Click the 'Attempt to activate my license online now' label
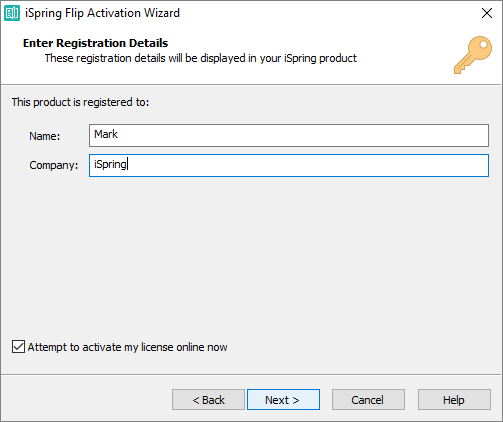This screenshot has width=503, height=422. (x=127, y=347)
